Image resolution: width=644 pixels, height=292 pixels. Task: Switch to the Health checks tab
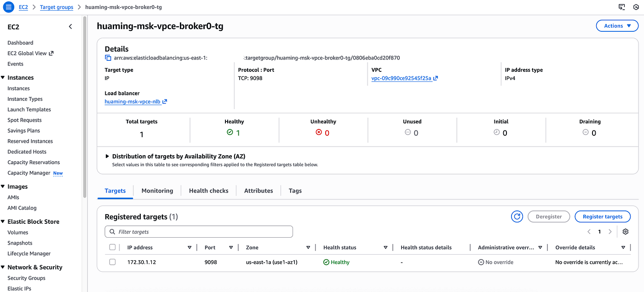pyautogui.click(x=209, y=191)
